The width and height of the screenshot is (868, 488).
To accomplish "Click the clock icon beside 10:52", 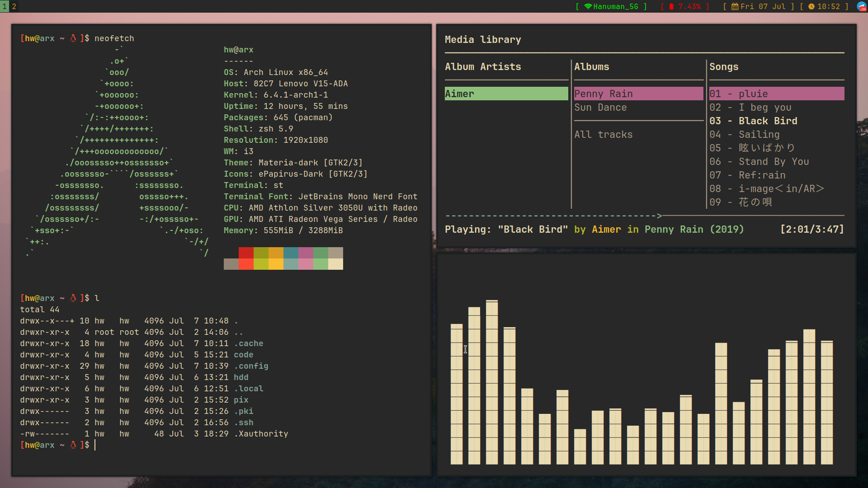I will (x=811, y=6).
